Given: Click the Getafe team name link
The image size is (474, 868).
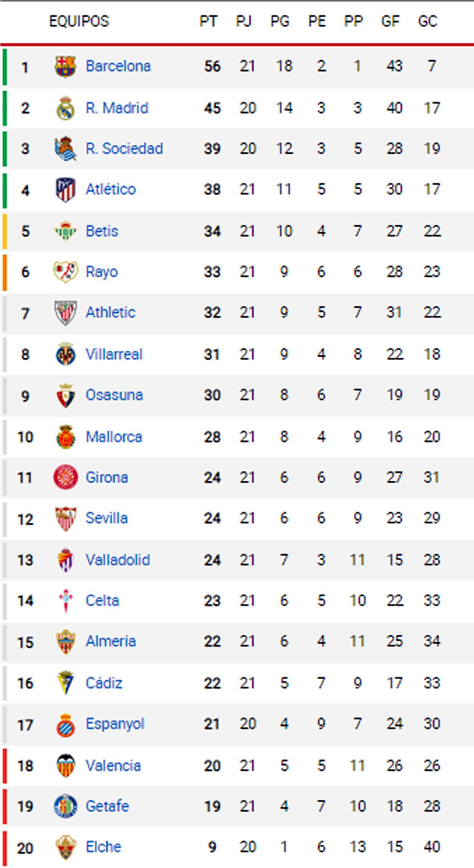Looking at the screenshot, I should click(107, 806).
